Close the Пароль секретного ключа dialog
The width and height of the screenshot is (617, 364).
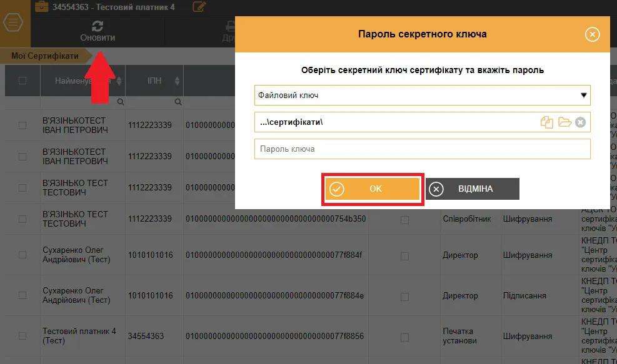(x=592, y=34)
